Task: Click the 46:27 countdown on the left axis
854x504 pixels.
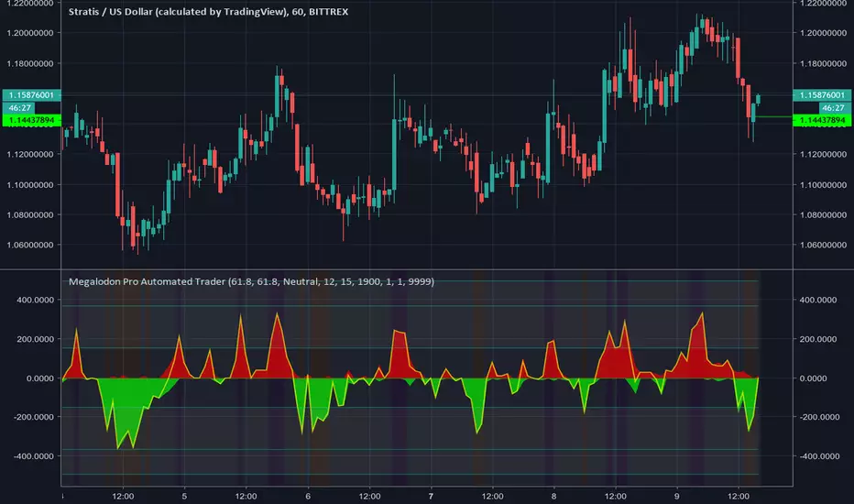Action: tap(19, 108)
